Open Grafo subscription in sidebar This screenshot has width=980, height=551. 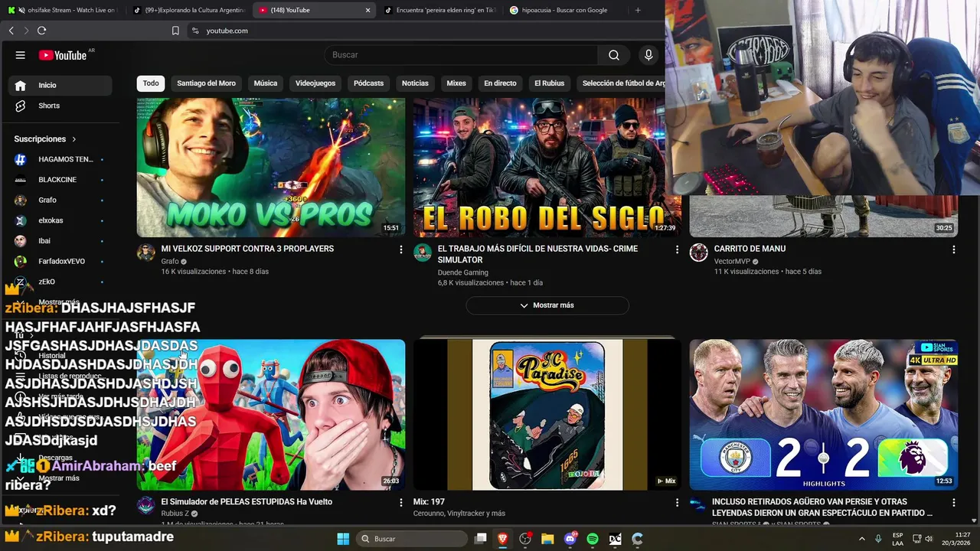tap(60, 201)
